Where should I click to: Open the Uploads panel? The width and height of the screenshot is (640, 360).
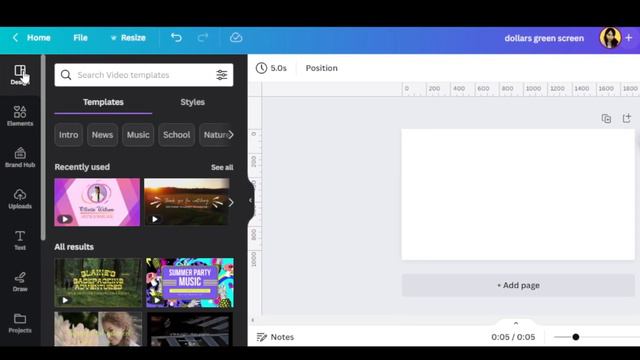[20, 199]
